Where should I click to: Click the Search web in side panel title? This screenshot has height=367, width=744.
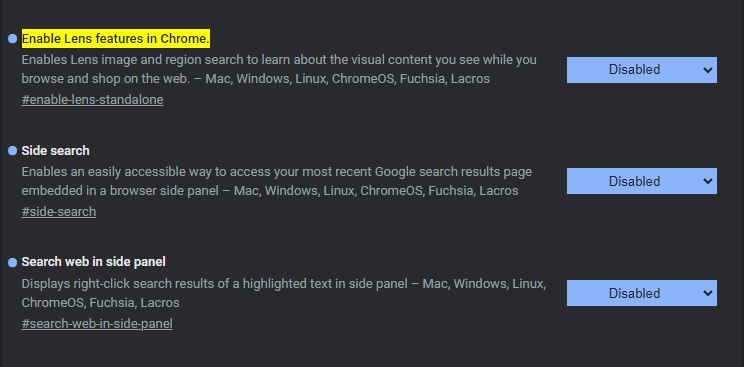click(93, 262)
